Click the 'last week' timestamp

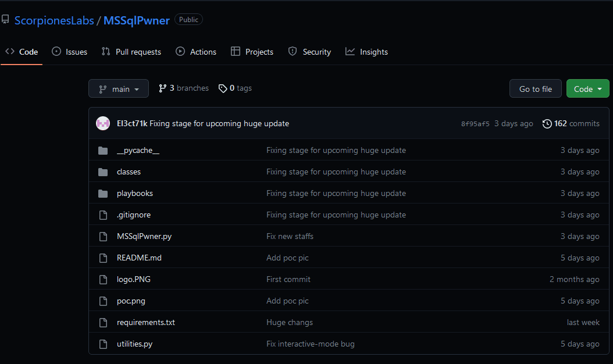tap(583, 323)
